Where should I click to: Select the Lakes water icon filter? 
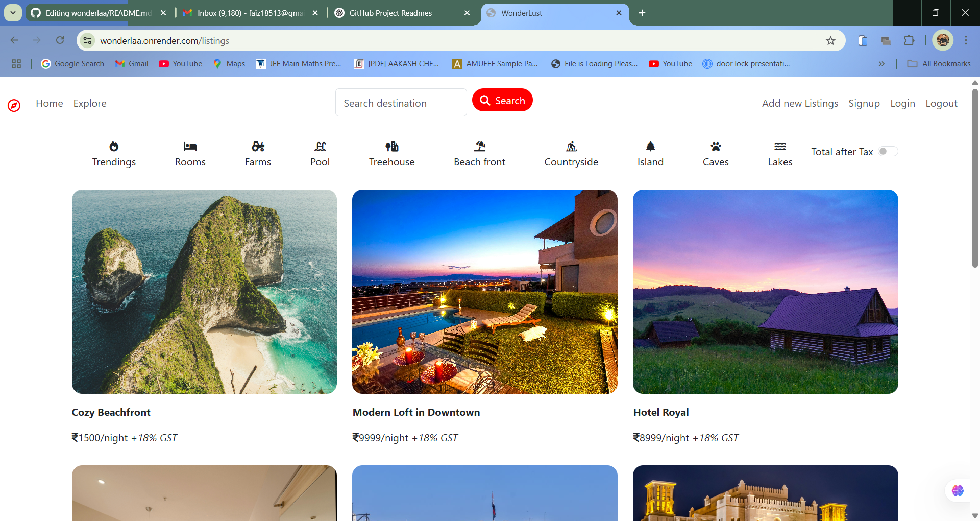780,147
